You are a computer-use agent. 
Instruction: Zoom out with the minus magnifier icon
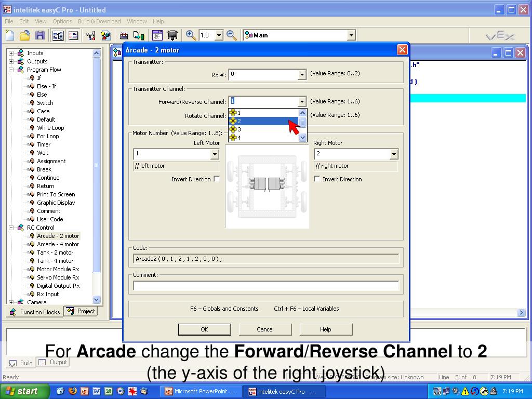231,35
